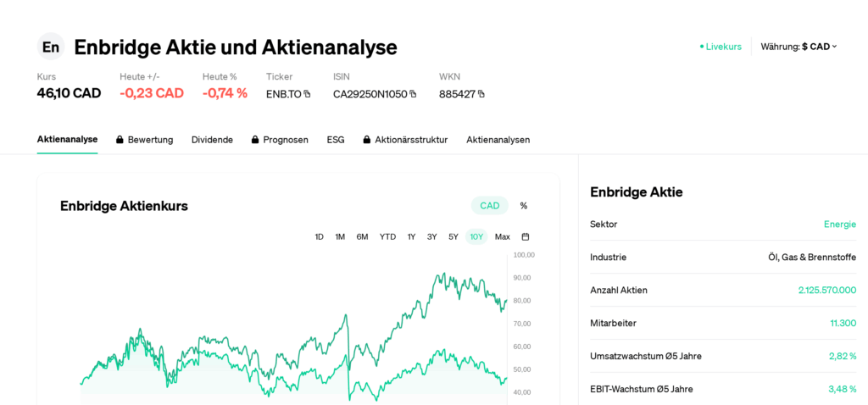Screen dimensions: 868x405
Task: Click the Energie sector link
Action: [x=839, y=225]
